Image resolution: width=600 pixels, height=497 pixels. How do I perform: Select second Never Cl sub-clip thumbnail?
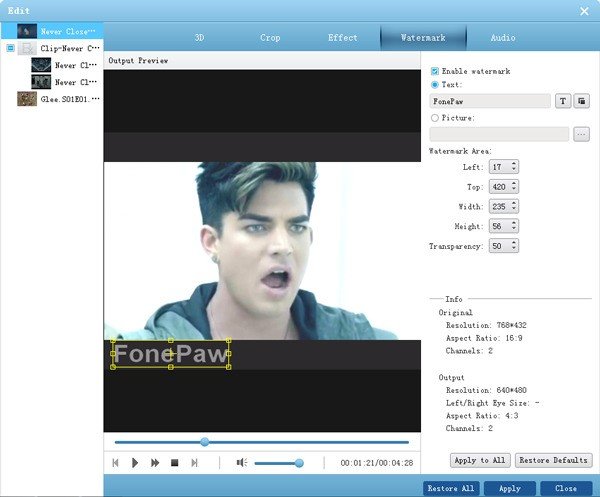point(41,82)
